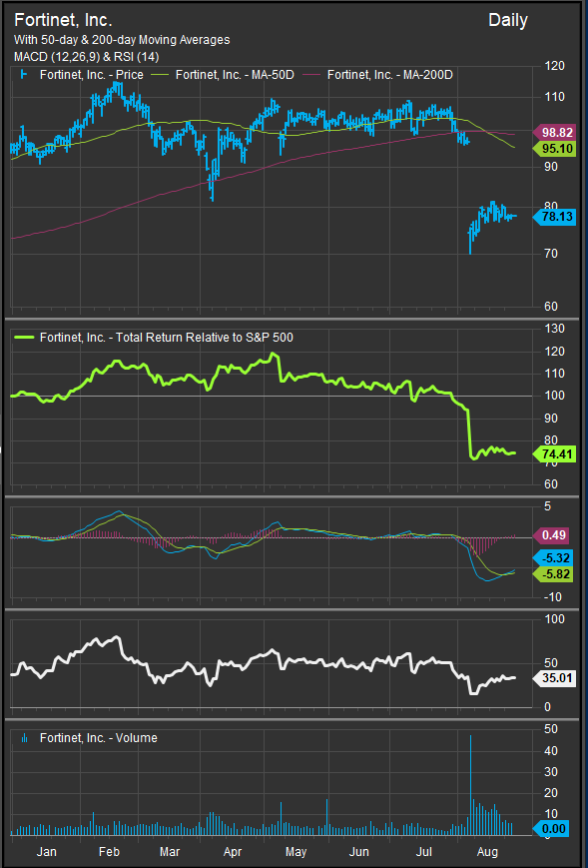Image resolution: width=588 pixels, height=868 pixels.
Task: Click the Aug label on the time axis
Action: [487, 850]
